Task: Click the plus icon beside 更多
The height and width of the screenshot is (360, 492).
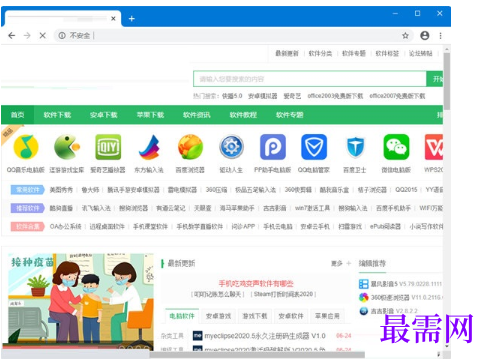Action: [349, 263]
